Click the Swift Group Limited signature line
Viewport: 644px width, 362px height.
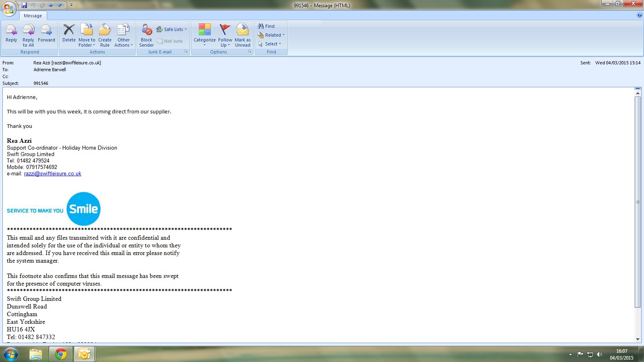pyautogui.click(x=31, y=154)
